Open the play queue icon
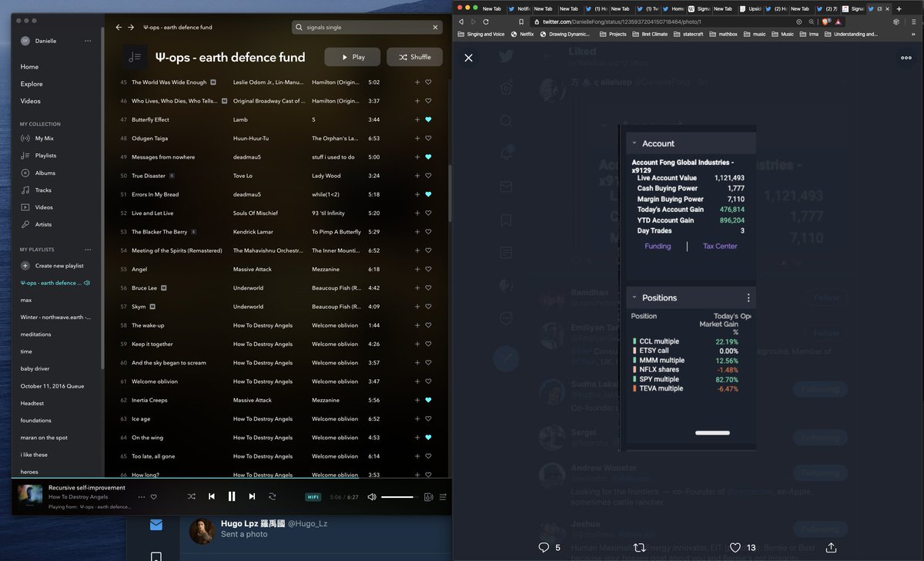Viewport: 924px width, 561px height. pos(444,497)
